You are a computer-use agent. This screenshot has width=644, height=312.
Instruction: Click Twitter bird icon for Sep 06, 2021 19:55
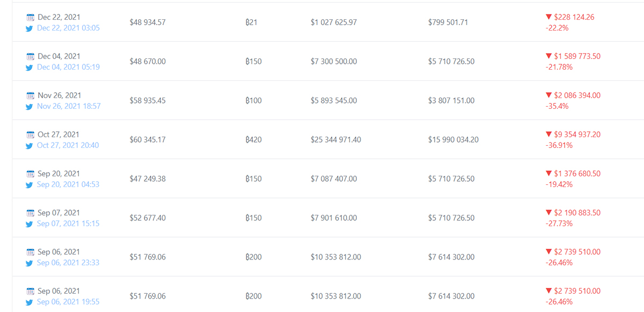click(30, 302)
